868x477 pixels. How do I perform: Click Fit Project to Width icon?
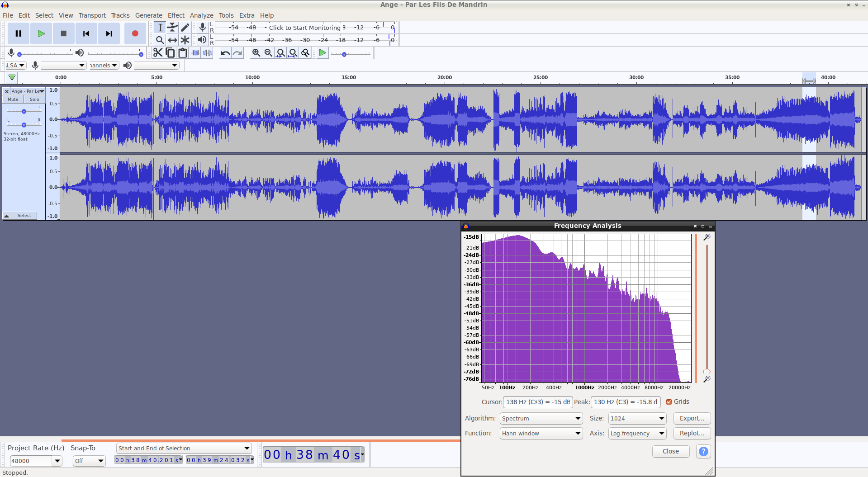click(293, 53)
